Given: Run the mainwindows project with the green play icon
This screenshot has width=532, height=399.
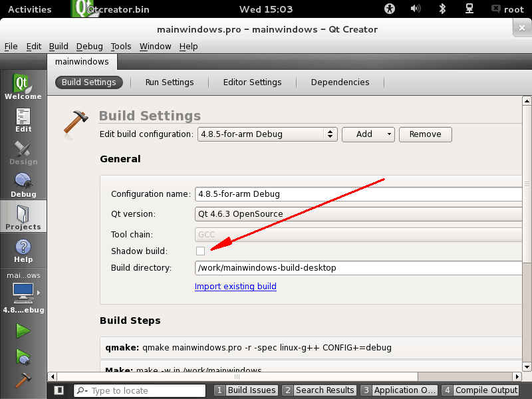Looking at the screenshot, I should pos(23,331).
